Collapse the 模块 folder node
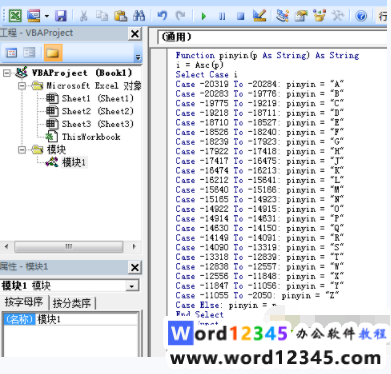Image resolution: width=391 pixels, height=374 pixels. (x=22, y=150)
